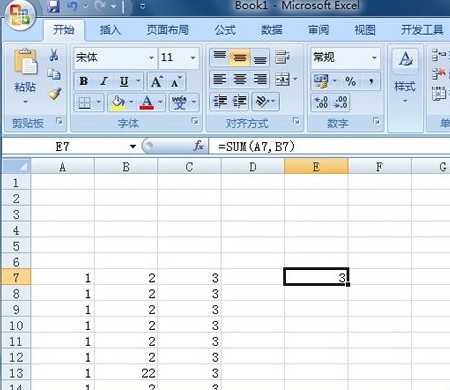Click the Insert Function fx icon
Screen dimensions: 450x390
point(198,146)
